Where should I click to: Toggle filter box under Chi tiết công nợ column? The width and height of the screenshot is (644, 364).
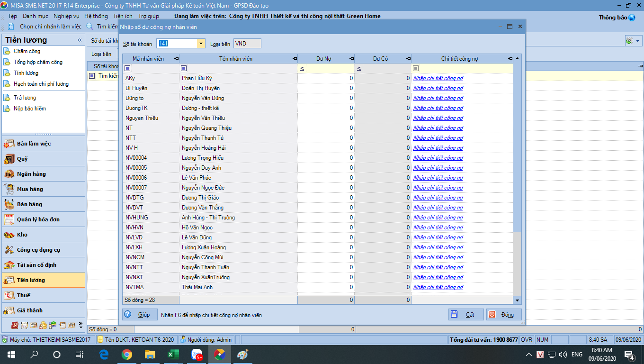pyautogui.click(x=416, y=68)
